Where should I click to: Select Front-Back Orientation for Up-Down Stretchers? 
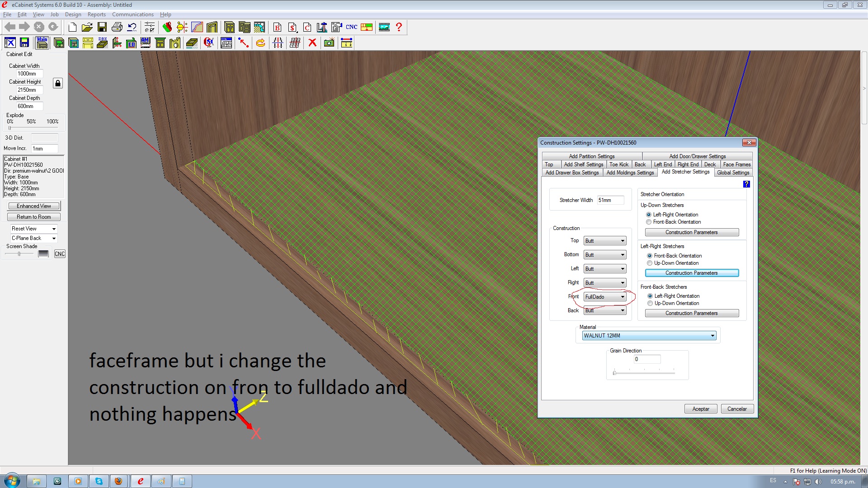click(x=649, y=222)
